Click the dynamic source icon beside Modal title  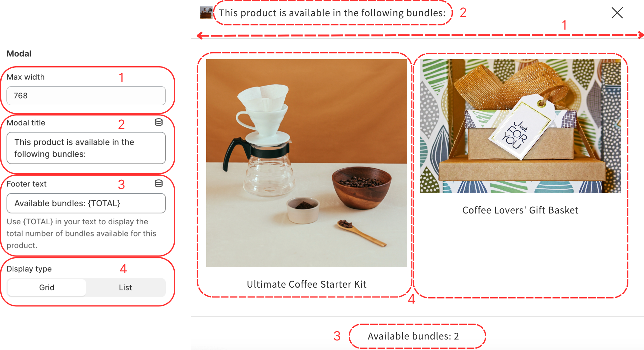pyautogui.click(x=158, y=122)
